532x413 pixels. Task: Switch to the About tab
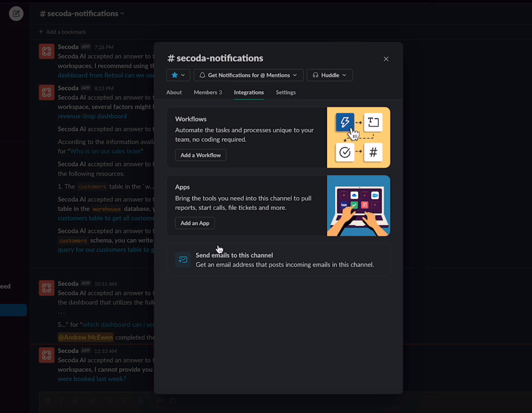[x=174, y=92]
